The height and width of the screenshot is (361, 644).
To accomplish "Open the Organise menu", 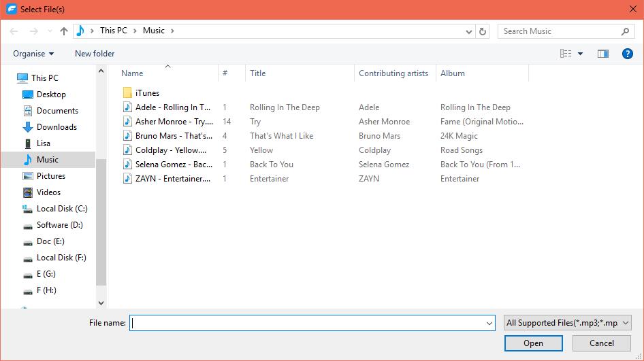I will tap(33, 54).
